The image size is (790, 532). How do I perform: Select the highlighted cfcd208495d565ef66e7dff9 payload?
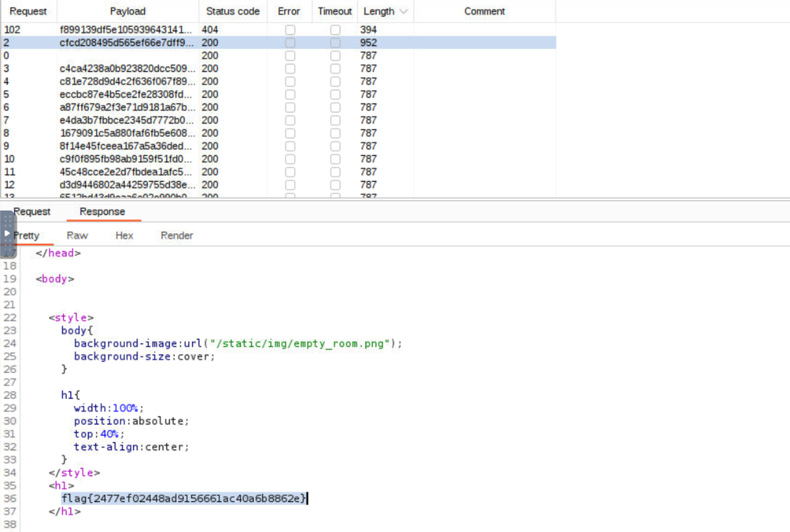pos(127,43)
